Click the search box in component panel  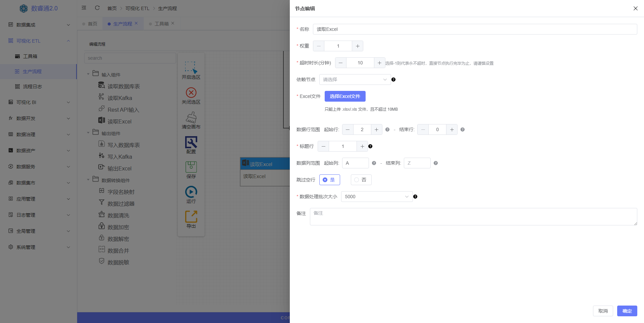(x=130, y=58)
